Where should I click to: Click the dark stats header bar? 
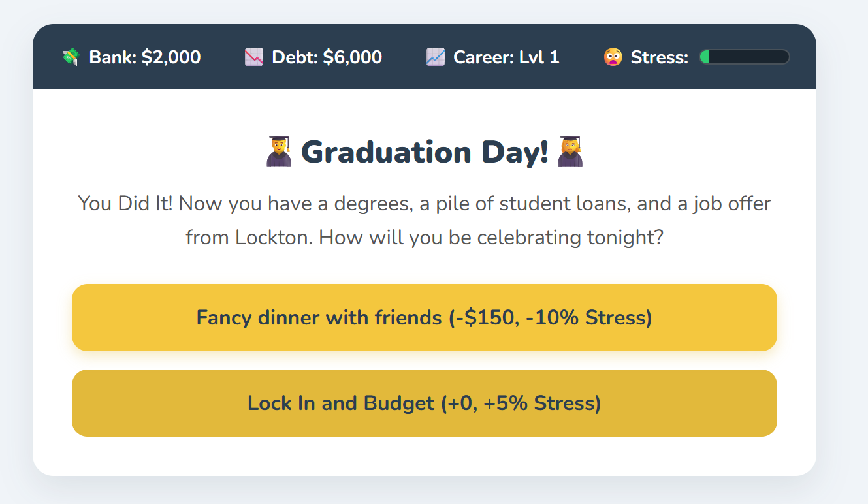click(x=425, y=57)
